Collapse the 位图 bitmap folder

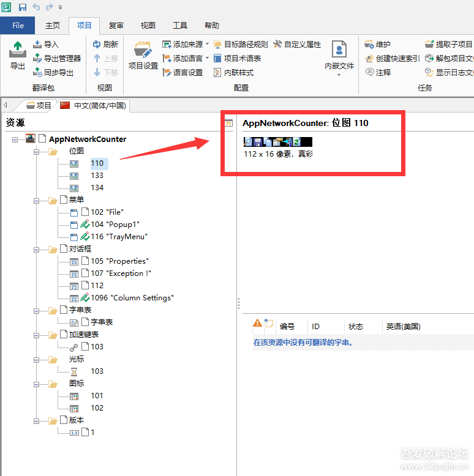tap(37, 152)
